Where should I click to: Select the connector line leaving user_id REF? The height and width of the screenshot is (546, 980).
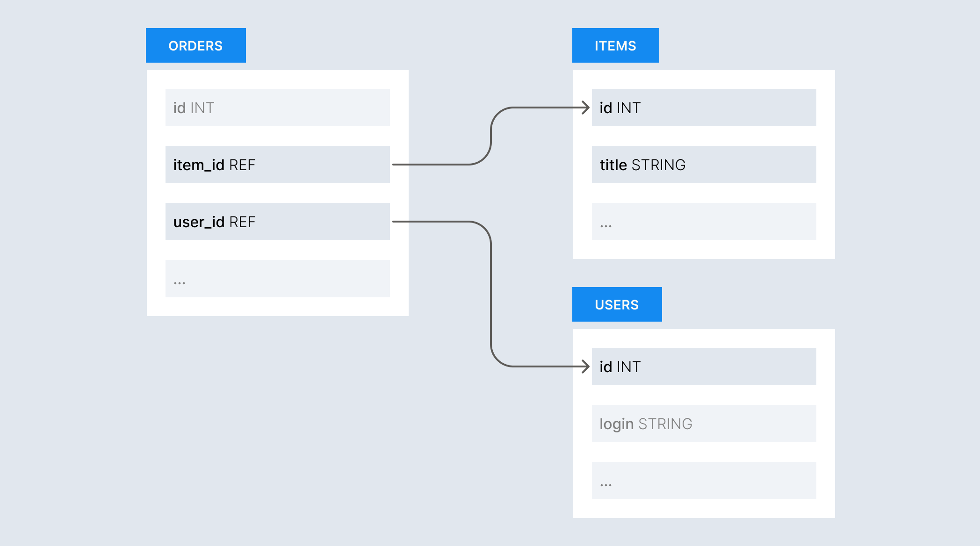pyautogui.click(x=490, y=295)
